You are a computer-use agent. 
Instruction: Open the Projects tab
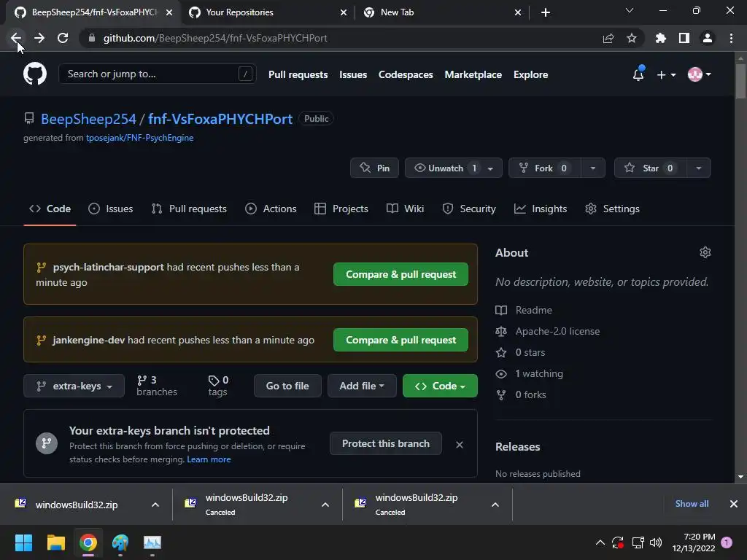click(341, 209)
